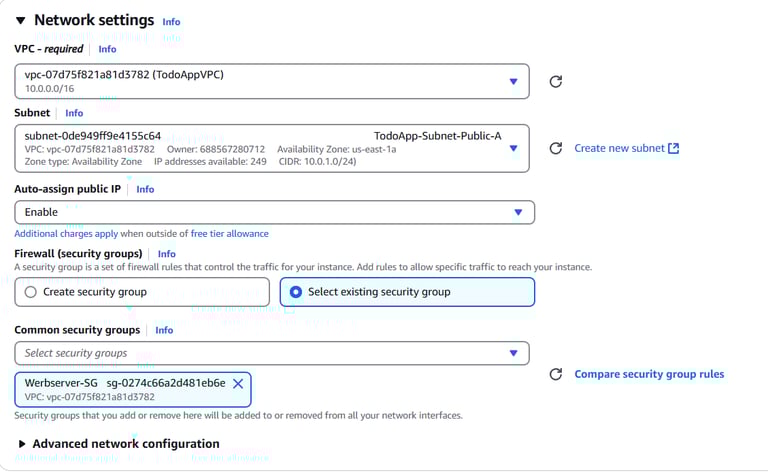
Task: Open the free tier allowance link
Action: pos(230,234)
